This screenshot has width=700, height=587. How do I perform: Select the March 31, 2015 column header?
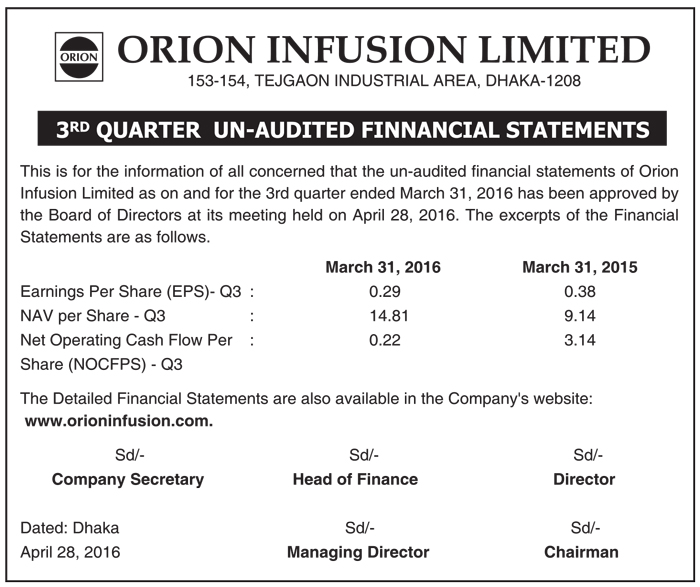coord(580,268)
